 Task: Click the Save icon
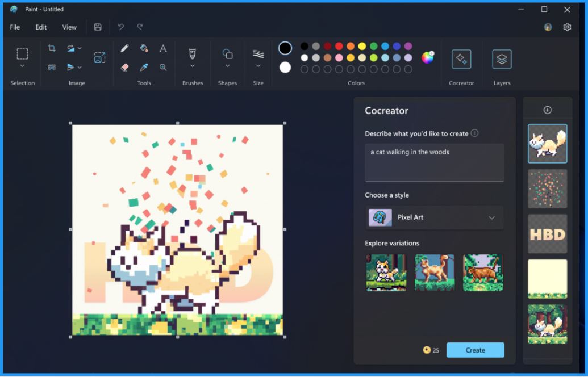98,27
